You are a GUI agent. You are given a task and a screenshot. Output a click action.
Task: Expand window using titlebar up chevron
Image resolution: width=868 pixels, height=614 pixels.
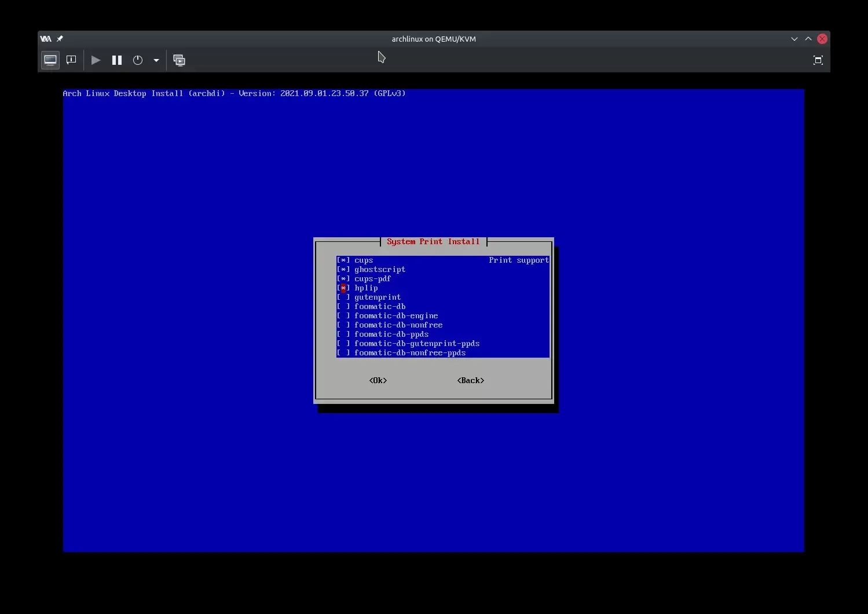pos(808,39)
